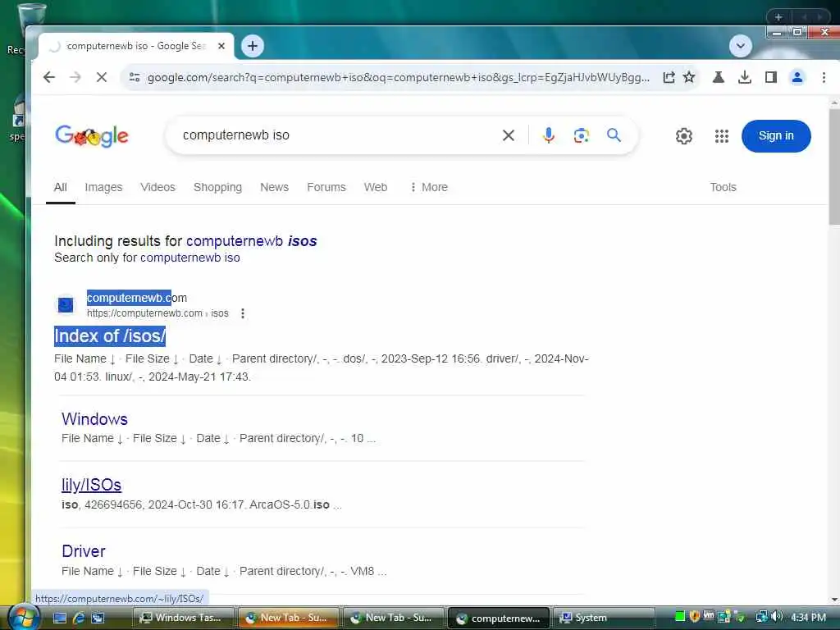
Task: Open the Windows sitelink
Action: (95, 419)
